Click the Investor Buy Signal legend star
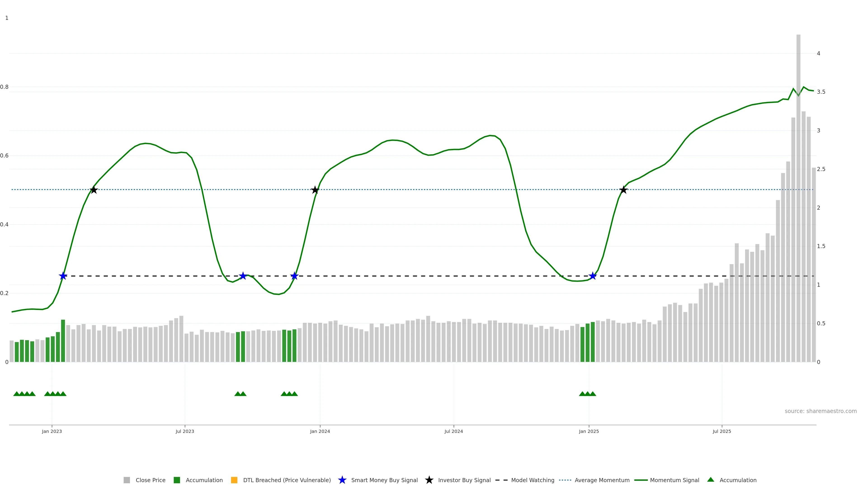 coord(429,480)
